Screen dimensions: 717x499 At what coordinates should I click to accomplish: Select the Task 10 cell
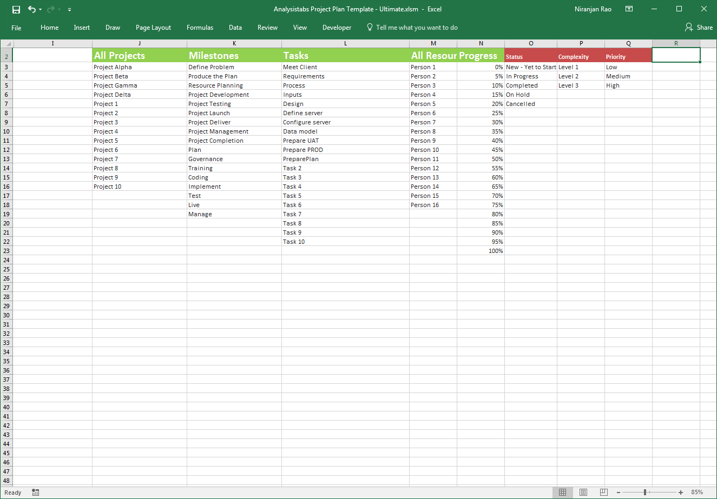click(345, 241)
